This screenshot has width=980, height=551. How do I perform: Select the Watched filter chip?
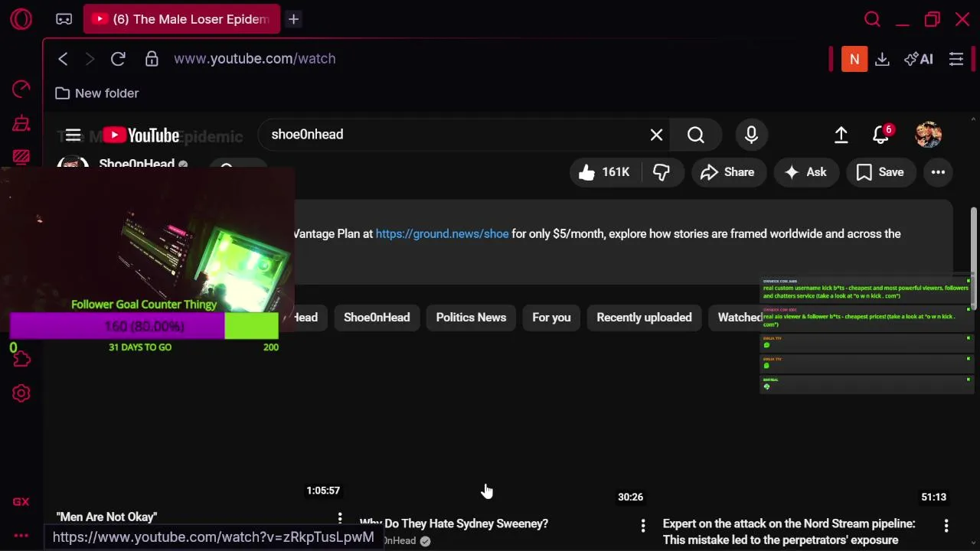point(738,318)
